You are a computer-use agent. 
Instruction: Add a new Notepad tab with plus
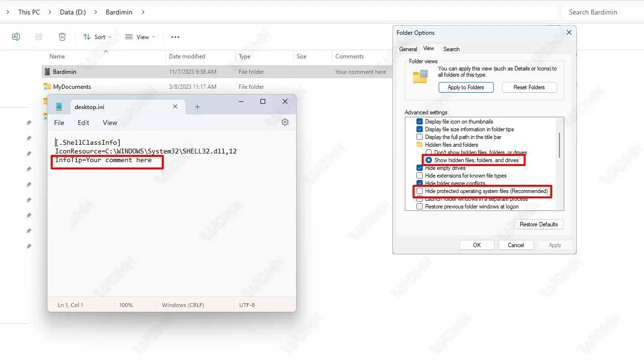tap(197, 107)
